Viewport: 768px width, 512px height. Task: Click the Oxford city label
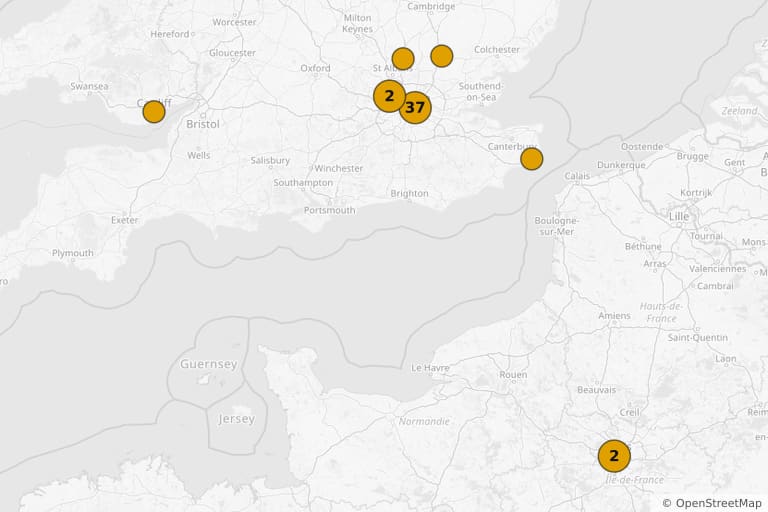click(x=315, y=68)
